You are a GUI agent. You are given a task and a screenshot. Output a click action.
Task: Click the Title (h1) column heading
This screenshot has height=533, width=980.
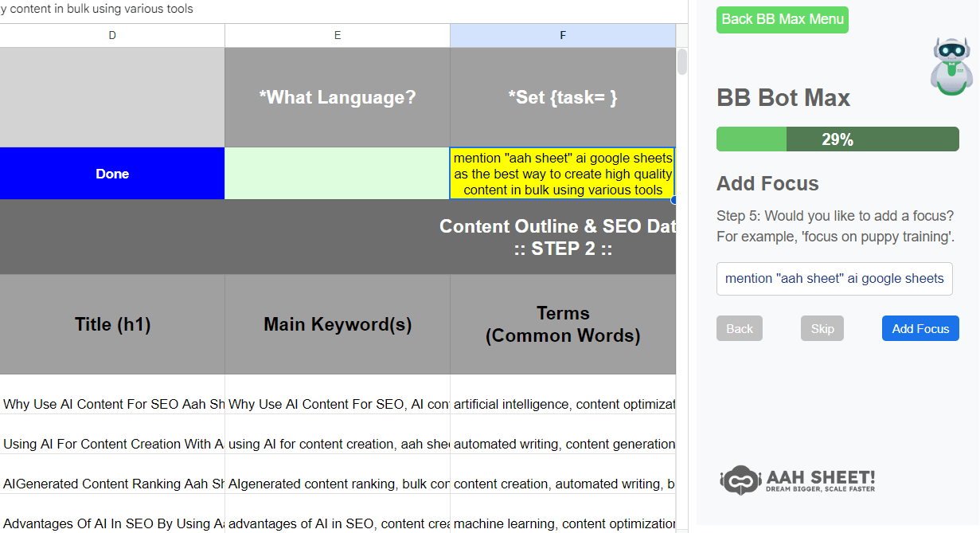(112, 324)
